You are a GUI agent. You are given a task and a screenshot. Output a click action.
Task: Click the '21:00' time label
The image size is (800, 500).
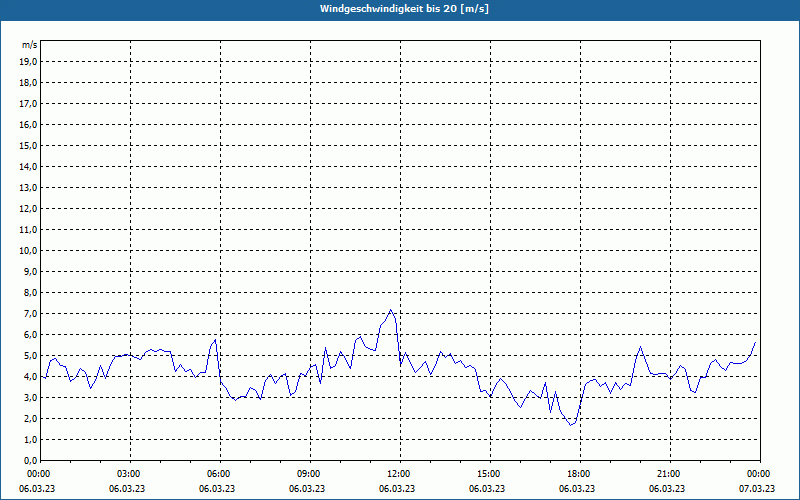tap(668, 474)
